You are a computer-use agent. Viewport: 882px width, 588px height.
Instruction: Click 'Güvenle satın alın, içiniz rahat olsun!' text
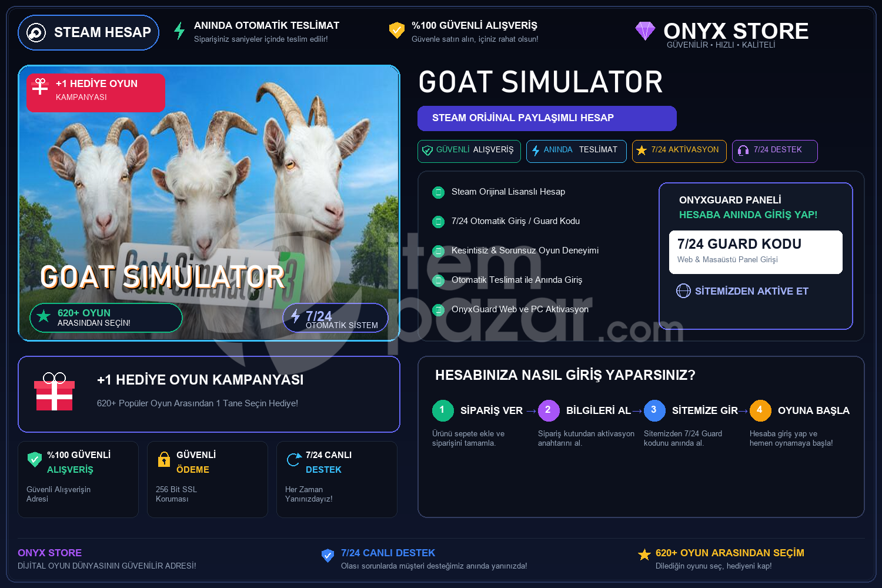coord(475,39)
